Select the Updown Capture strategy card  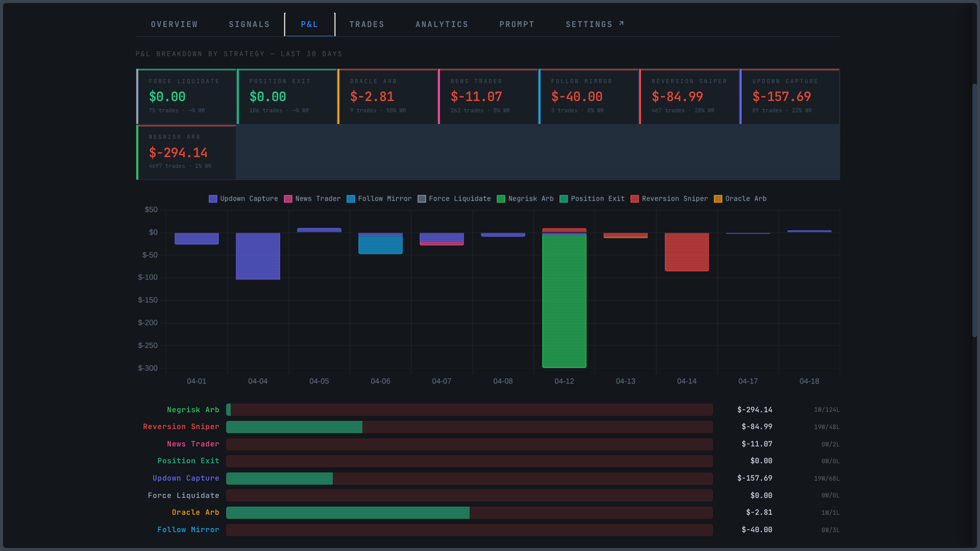pyautogui.click(x=790, y=96)
